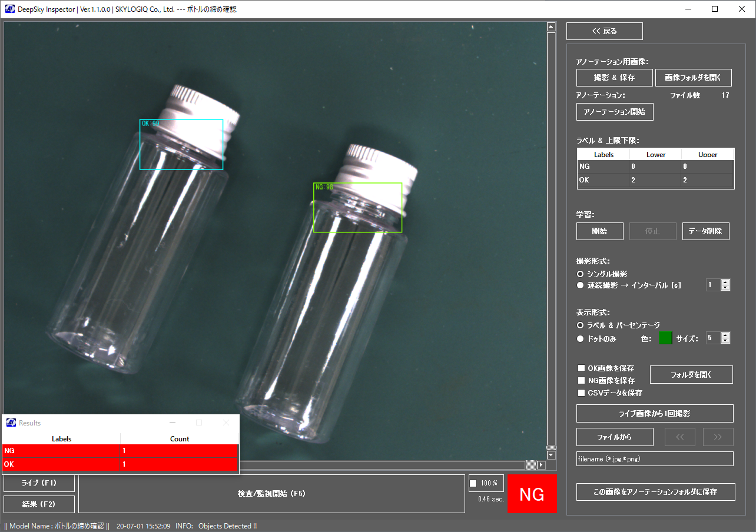Click Count header in Results window

point(180,439)
